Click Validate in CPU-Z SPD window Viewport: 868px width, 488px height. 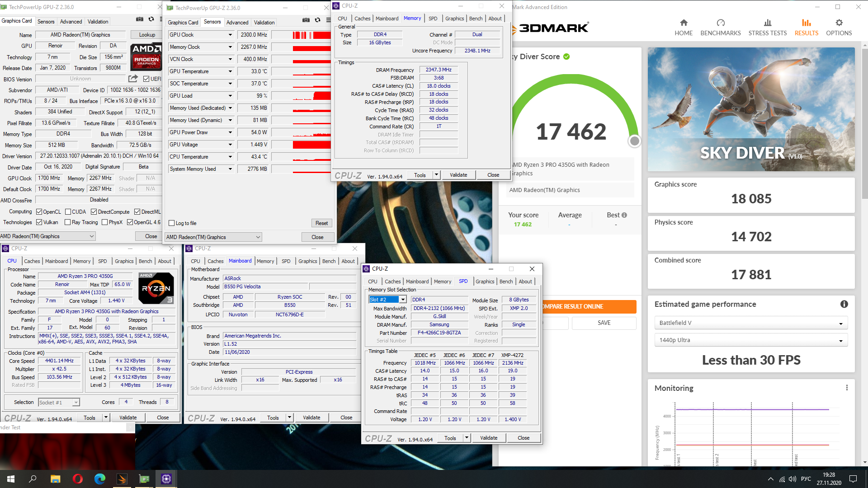point(489,438)
